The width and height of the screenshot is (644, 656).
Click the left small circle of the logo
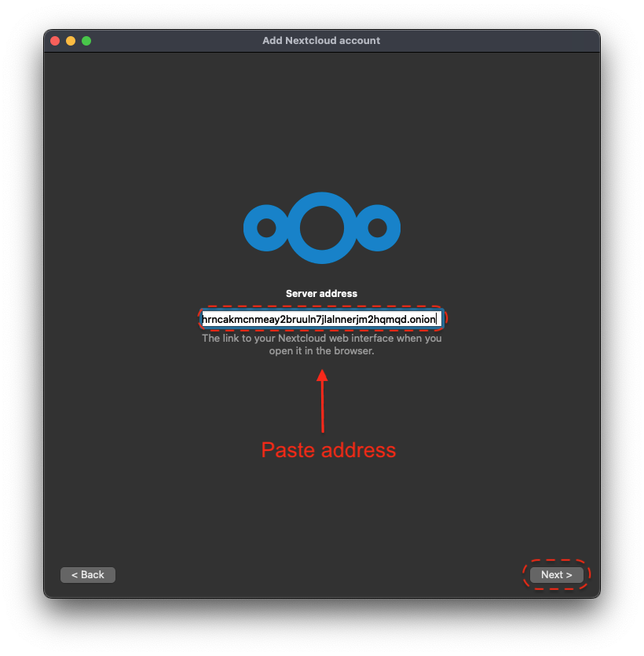click(x=266, y=228)
